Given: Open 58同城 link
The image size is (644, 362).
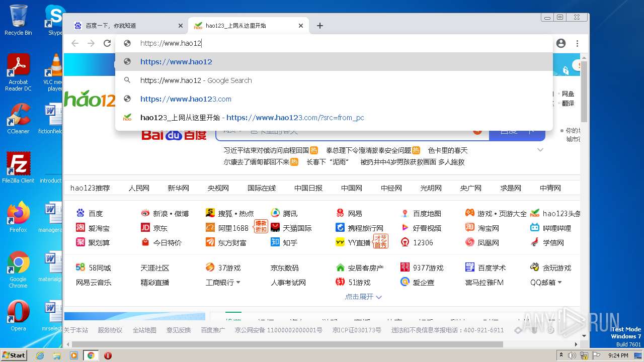Looking at the screenshot, I should point(93,268).
